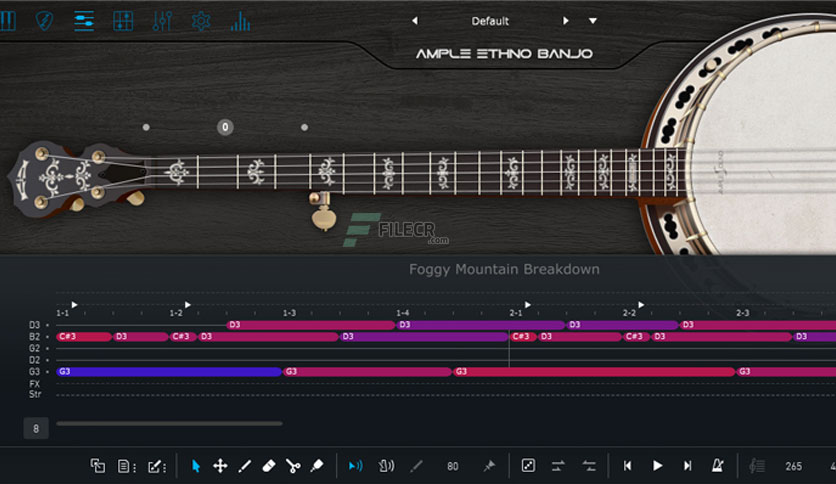The image size is (836, 484).
Task: Click the Default preset name
Action: pyautogui.click(x=490, y=21)
